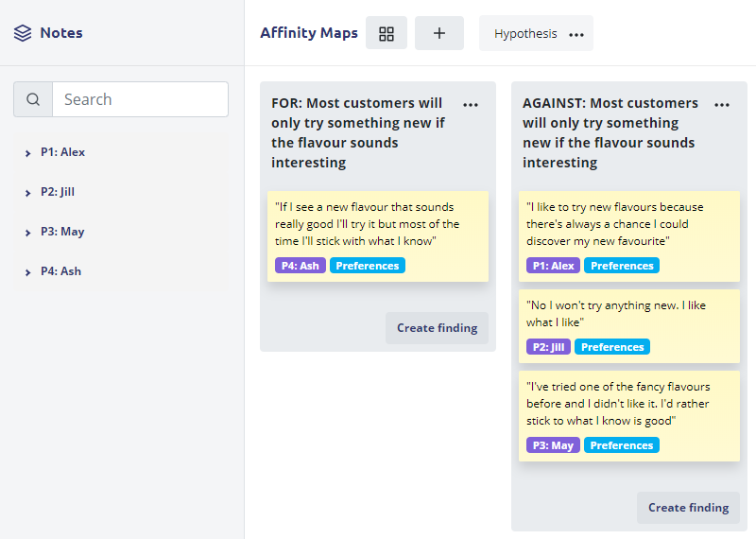Click the search magnifier icon
Screen dimensions: 756x539
pos(33,99)
